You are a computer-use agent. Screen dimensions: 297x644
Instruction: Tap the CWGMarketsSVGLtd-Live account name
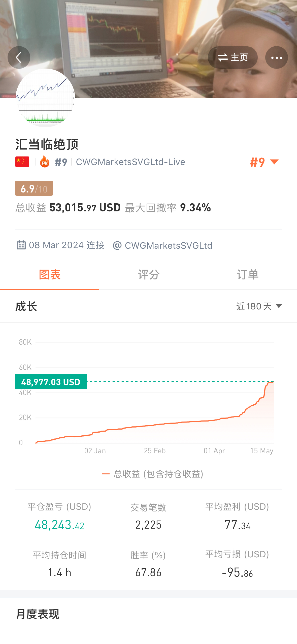click(130, 162)
